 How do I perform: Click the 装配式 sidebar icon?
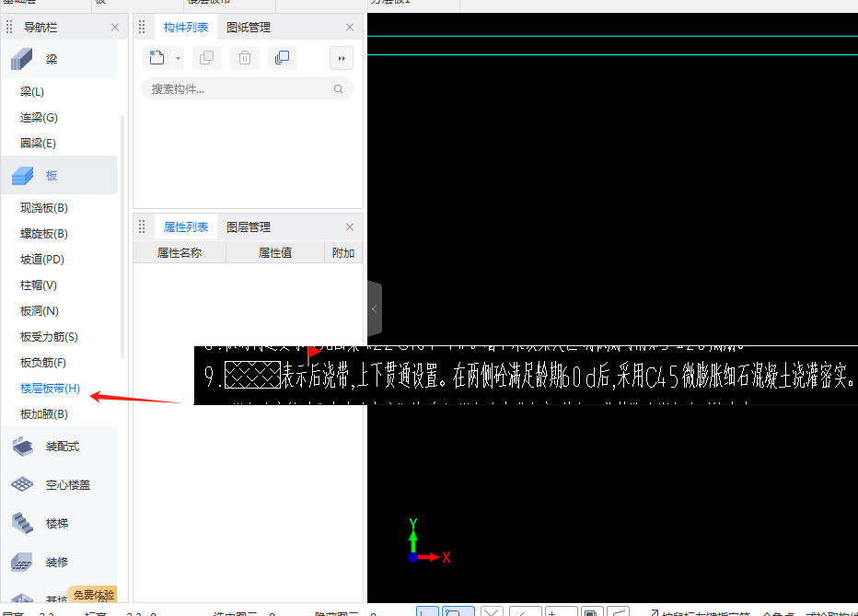click(x=22, y=447)
